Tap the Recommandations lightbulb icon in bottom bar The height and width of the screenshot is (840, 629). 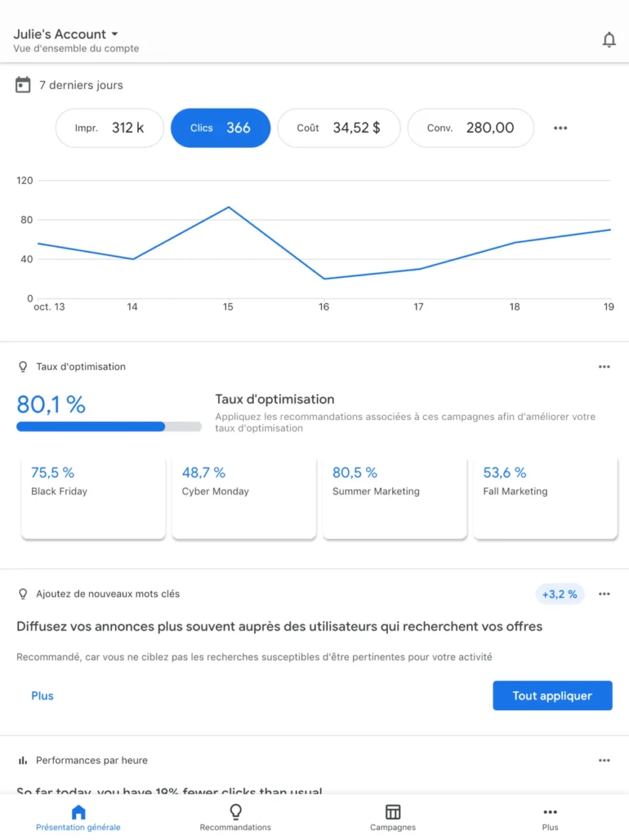235,812
